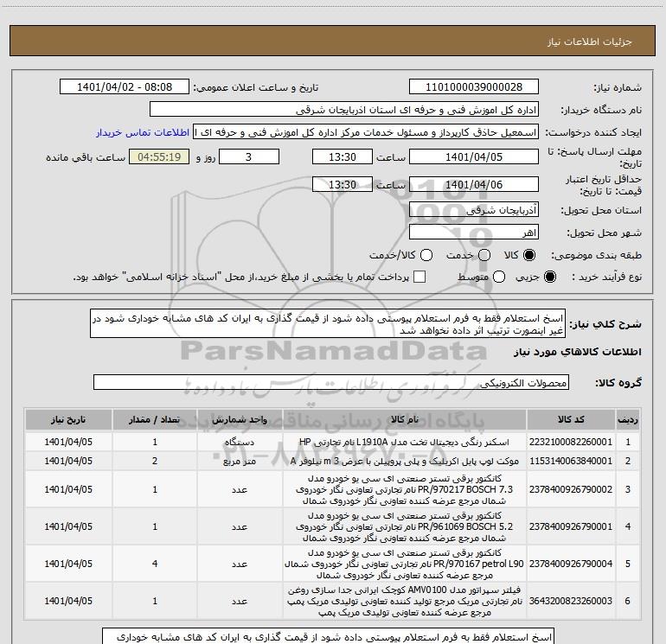The image size is (666, 644).
Task: Select product code 3643200823260003
Action: click(x=571, y=601)
